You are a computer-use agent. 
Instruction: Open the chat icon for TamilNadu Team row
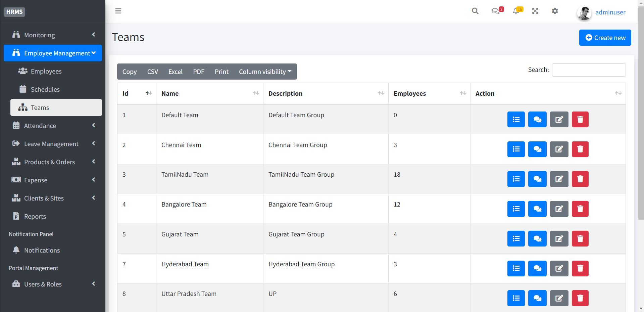537,179
